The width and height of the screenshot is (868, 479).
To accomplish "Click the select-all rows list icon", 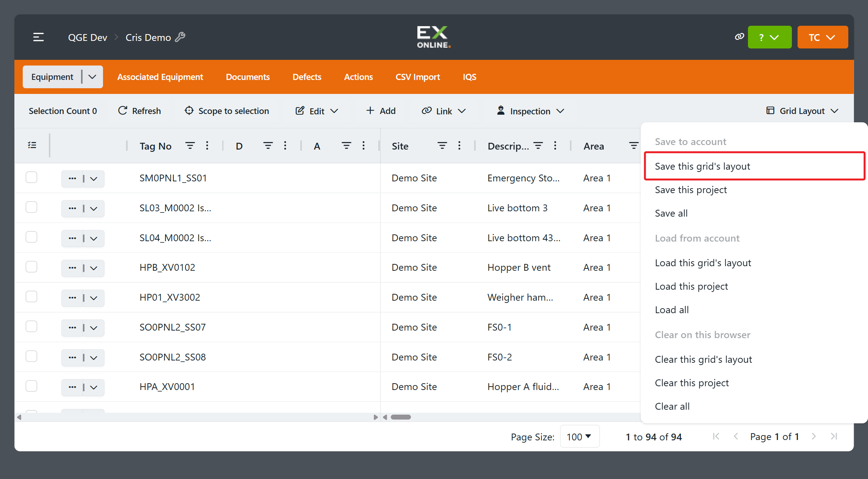I will 32,145.
